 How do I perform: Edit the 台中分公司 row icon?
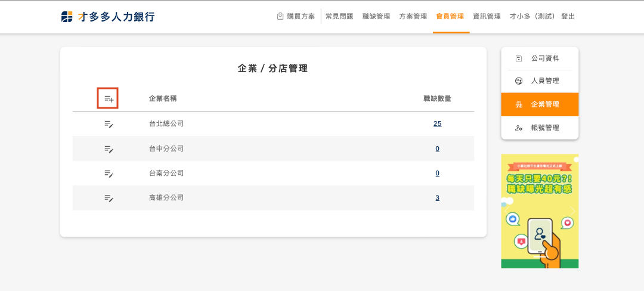coord(109,148)
